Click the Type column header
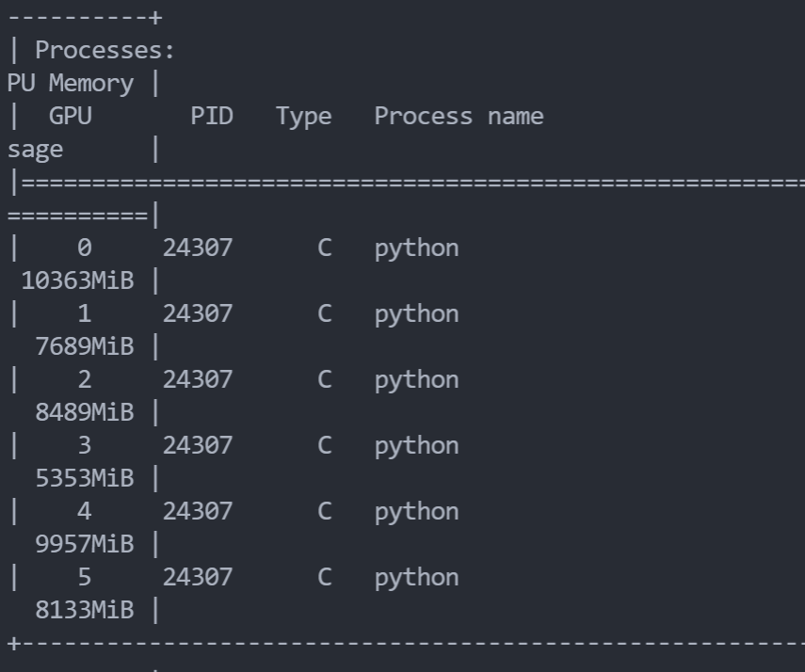The image size is (805, 672). 303,116
